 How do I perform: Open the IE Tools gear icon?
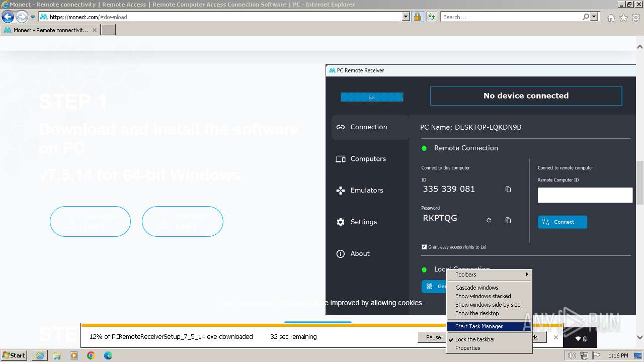(636, 18)
